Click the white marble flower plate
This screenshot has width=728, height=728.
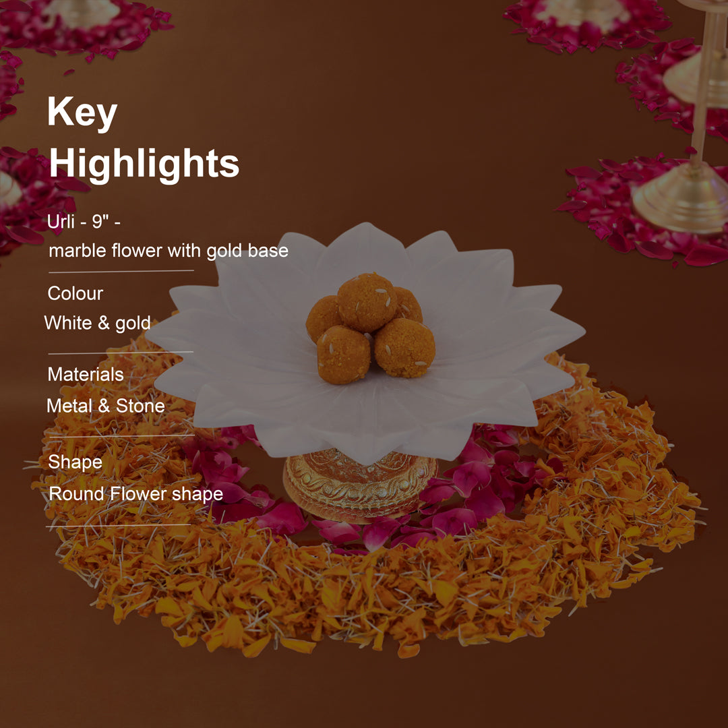click(x=365, y=344)
